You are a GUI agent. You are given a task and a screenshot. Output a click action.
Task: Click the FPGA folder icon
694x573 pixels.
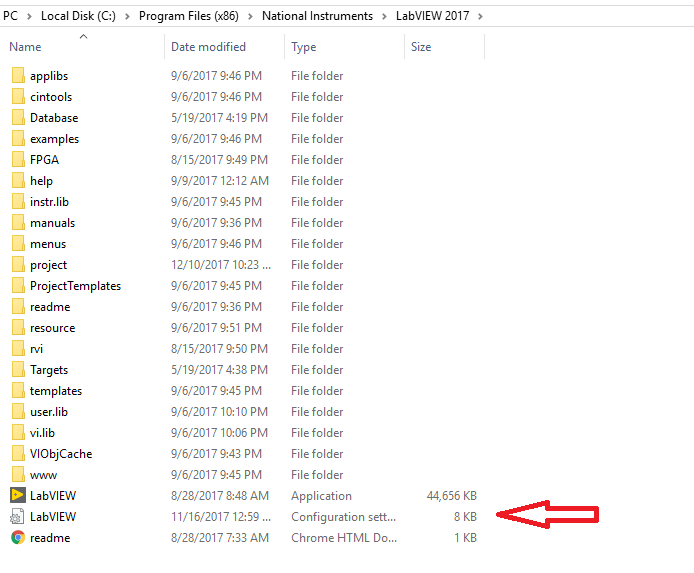point(18,160)
